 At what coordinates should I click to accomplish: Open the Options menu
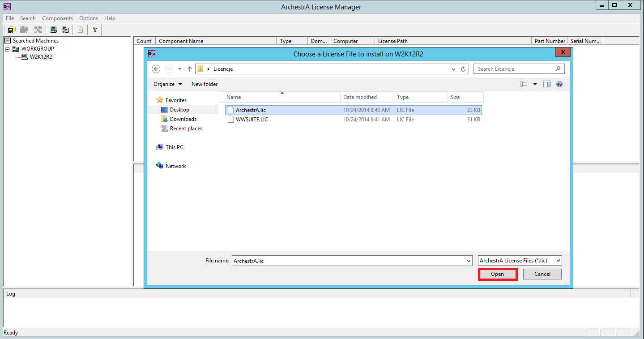pyautogui.click(x=89, y=18)
